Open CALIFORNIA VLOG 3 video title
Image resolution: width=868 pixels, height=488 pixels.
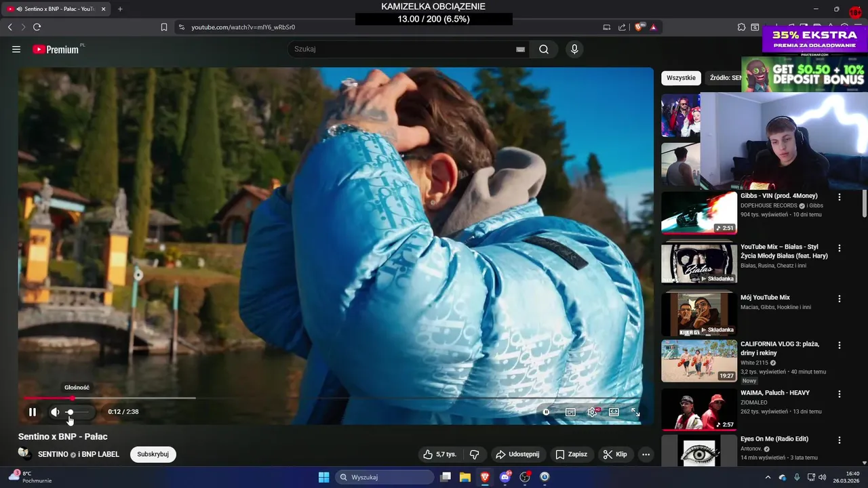pyautogui.click(x=780, y=348)
